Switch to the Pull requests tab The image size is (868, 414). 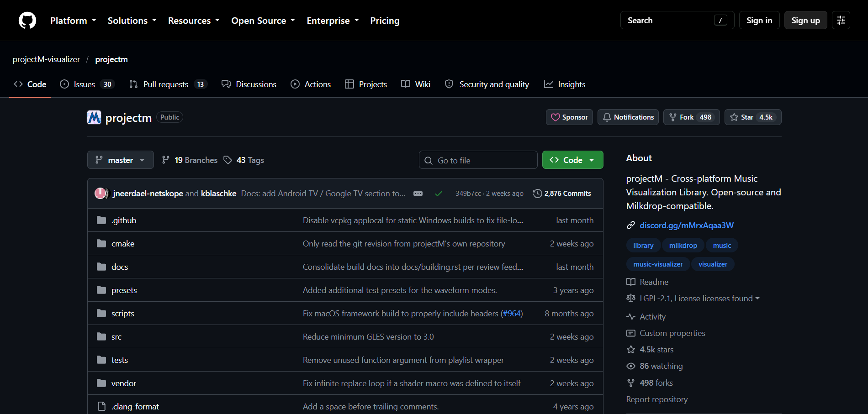click(x=168, y=84)
